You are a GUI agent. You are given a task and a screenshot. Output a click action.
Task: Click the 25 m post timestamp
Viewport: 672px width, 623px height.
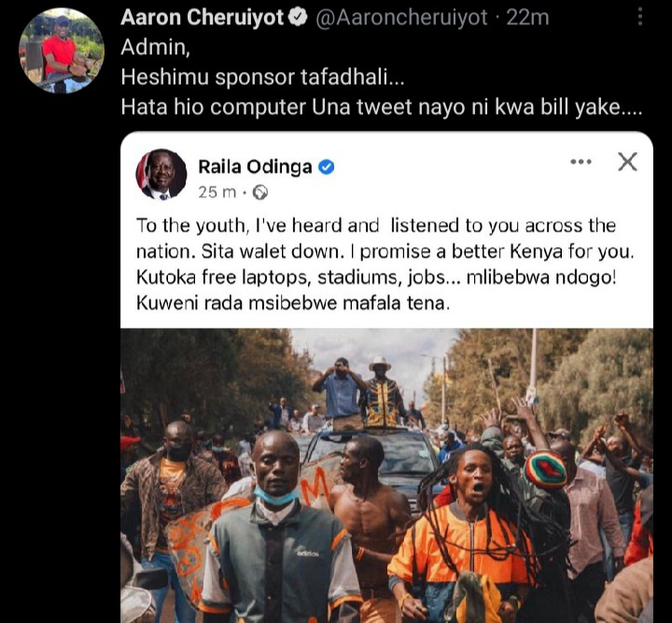(217, 192)
